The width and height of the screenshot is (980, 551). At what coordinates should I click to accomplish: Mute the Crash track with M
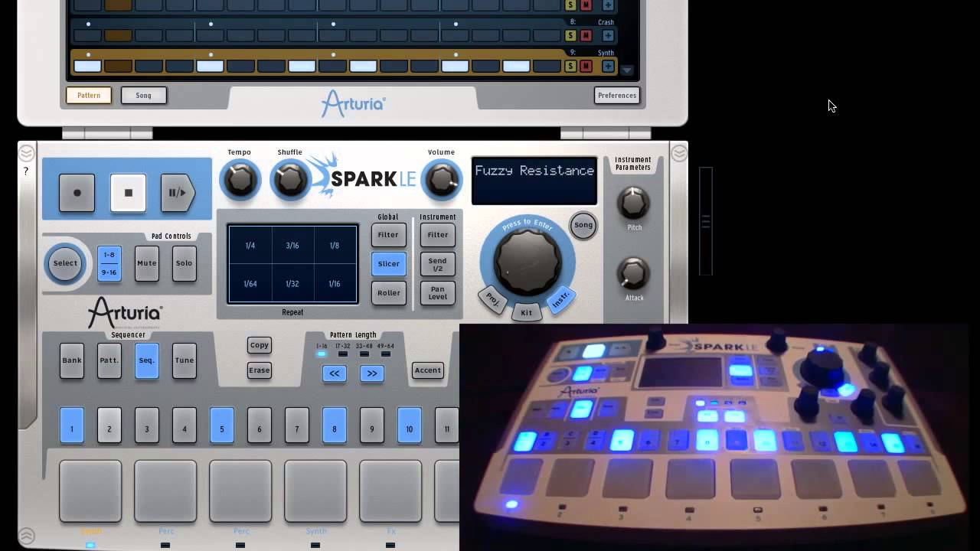(586, 35)
